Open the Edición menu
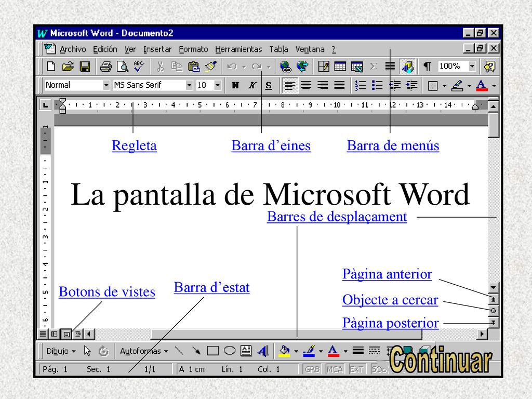This screenshot has width=532, height=399. tap(105, 49)
